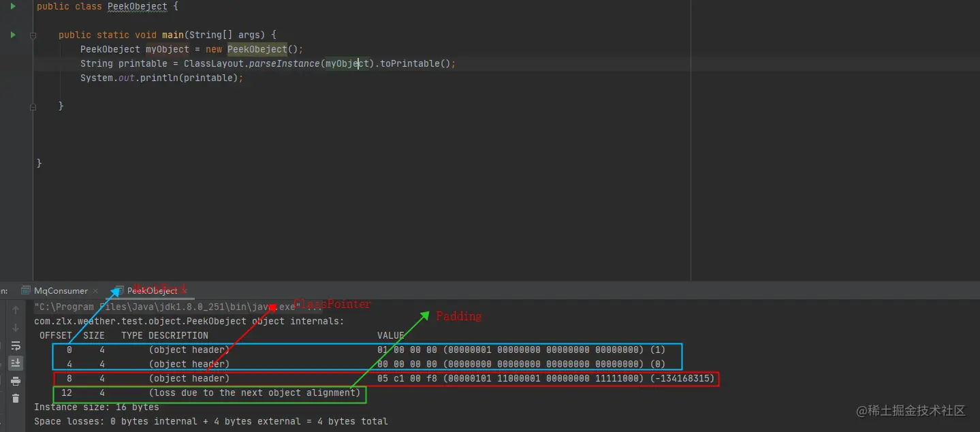Click the VALUE column header in console

(x=391, y=335)
